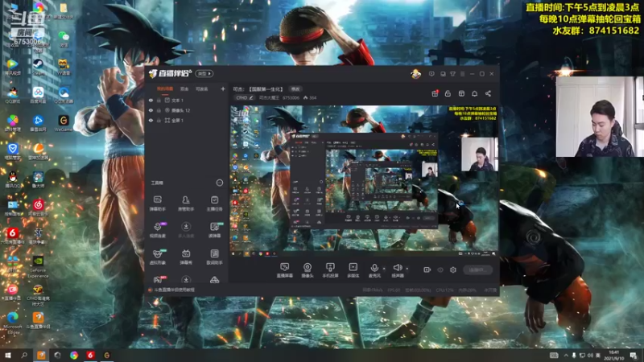Share the stream via share icon
This screenshot has width=644, height=362.
(488, 93)
